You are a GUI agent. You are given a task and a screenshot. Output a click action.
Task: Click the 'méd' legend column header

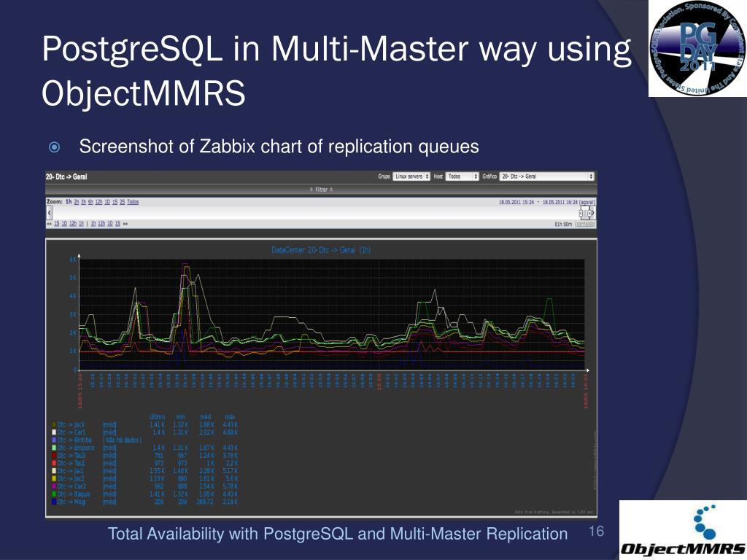tap(206, 416)
